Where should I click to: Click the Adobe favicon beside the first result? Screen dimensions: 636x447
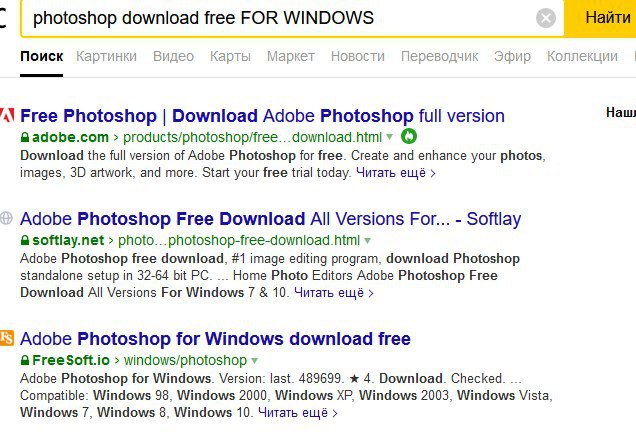pyautogui.click(x=7, y=115)
